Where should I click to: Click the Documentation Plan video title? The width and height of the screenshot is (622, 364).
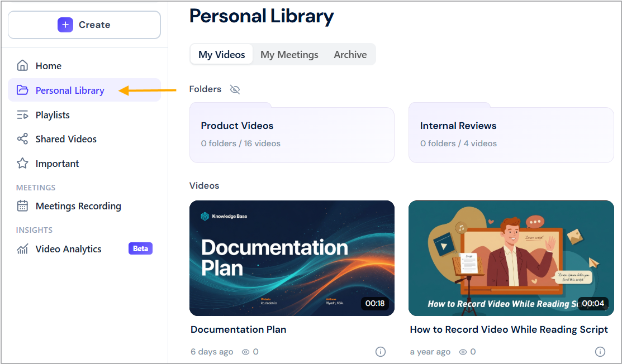click(x=239, y=329)
